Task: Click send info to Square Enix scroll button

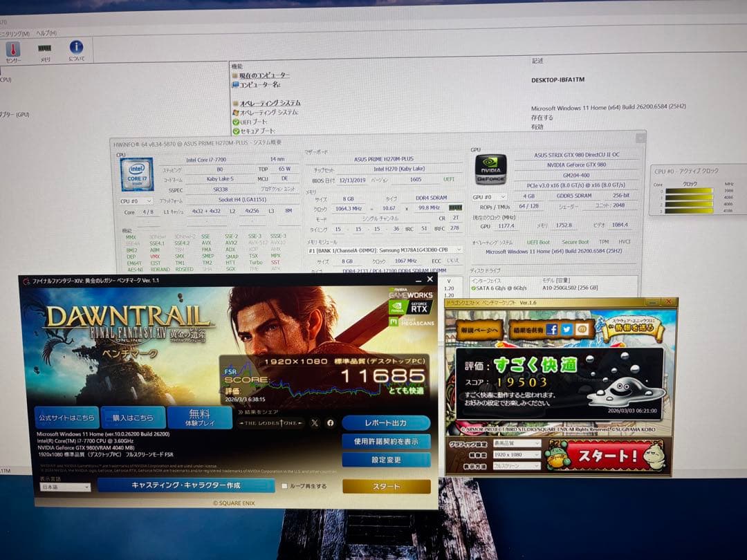Action: click(x=633, y=328)
